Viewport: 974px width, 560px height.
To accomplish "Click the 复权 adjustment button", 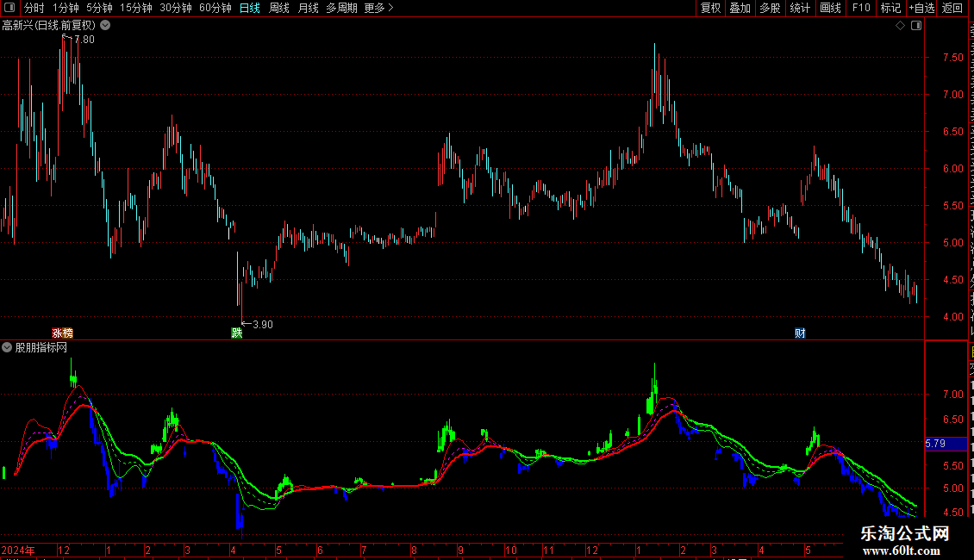I will 710,8.
